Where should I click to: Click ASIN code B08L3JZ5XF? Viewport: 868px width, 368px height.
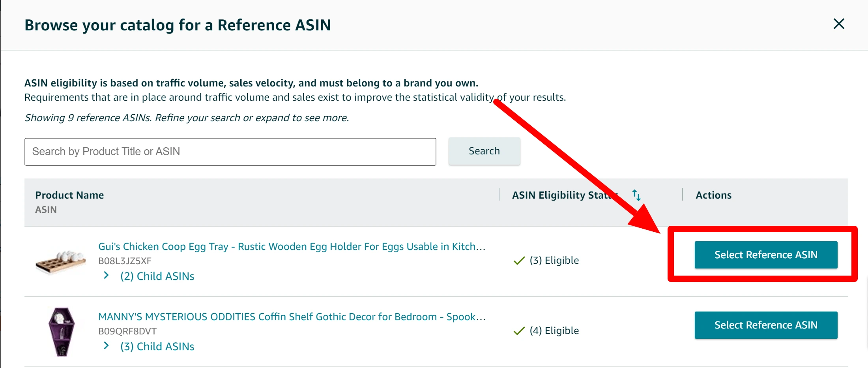point(125,261)
